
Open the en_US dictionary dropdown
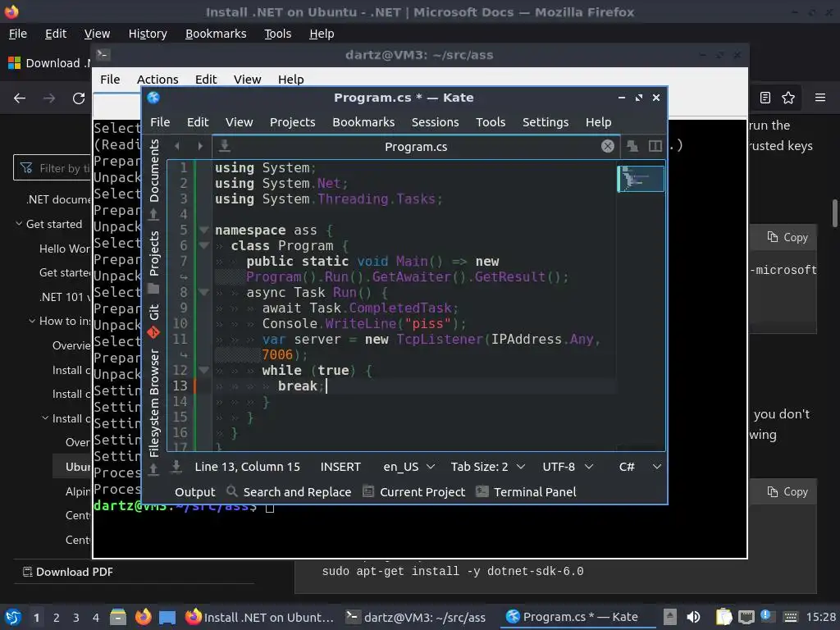[x=409, y=467]
